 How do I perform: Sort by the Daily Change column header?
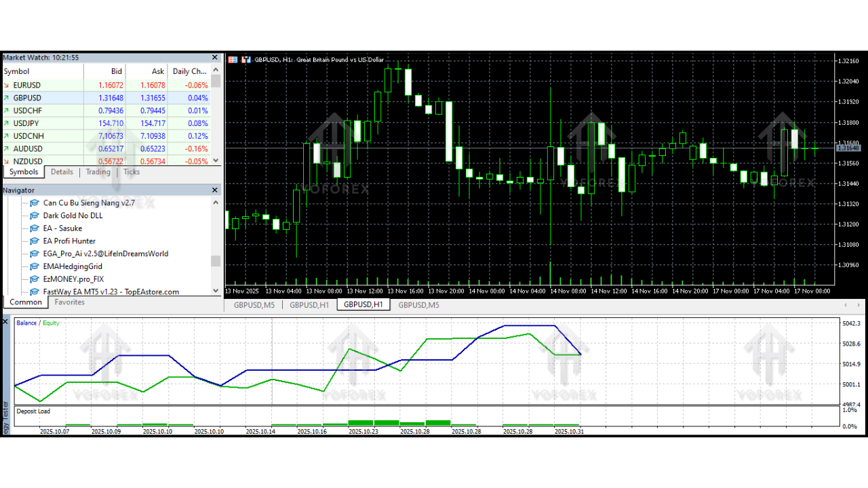189,71
